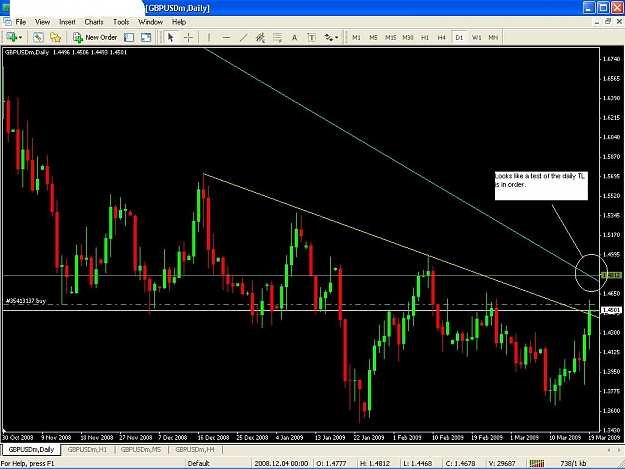Expand the New Chart symbol dropdown arrow
The height and width of the screenshot is (469, 625).
coord(20,37)
